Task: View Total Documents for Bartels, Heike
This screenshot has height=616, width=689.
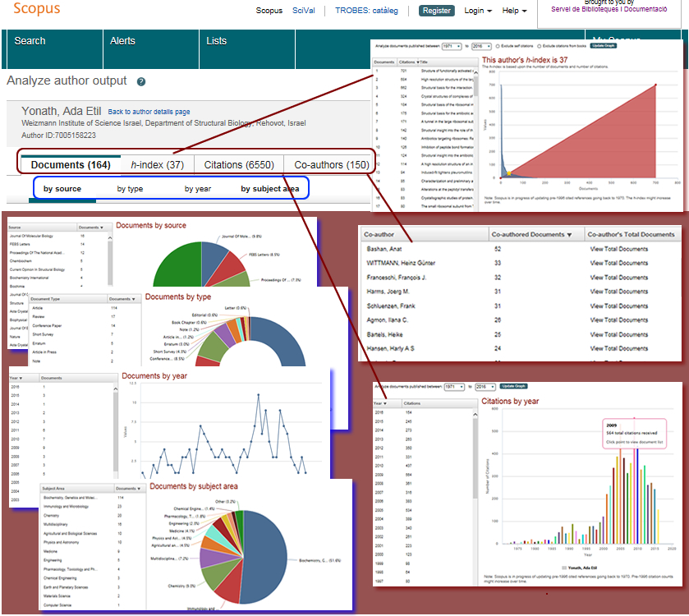Action: [618, 335]
